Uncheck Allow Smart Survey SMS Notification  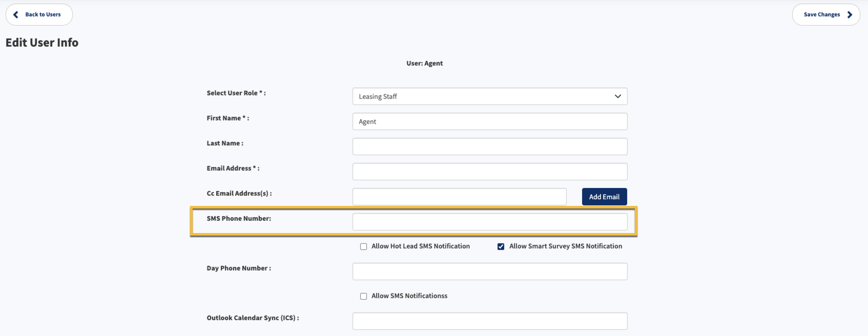tap(501, 246)
